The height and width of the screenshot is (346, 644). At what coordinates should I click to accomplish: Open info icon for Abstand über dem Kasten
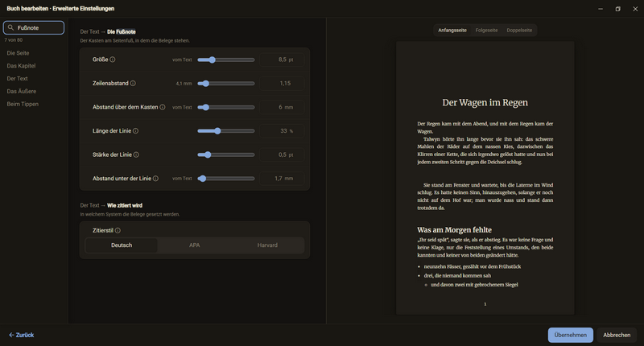163,107
